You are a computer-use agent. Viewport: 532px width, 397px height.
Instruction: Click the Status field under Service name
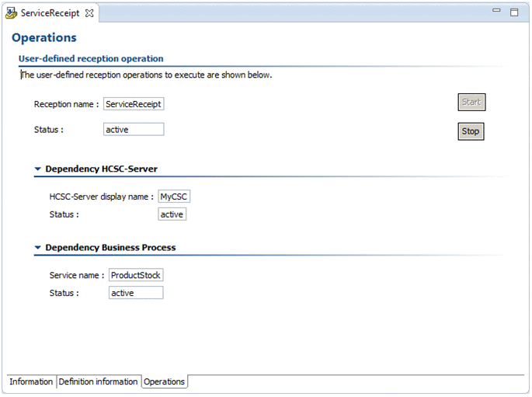click(136, 293)
